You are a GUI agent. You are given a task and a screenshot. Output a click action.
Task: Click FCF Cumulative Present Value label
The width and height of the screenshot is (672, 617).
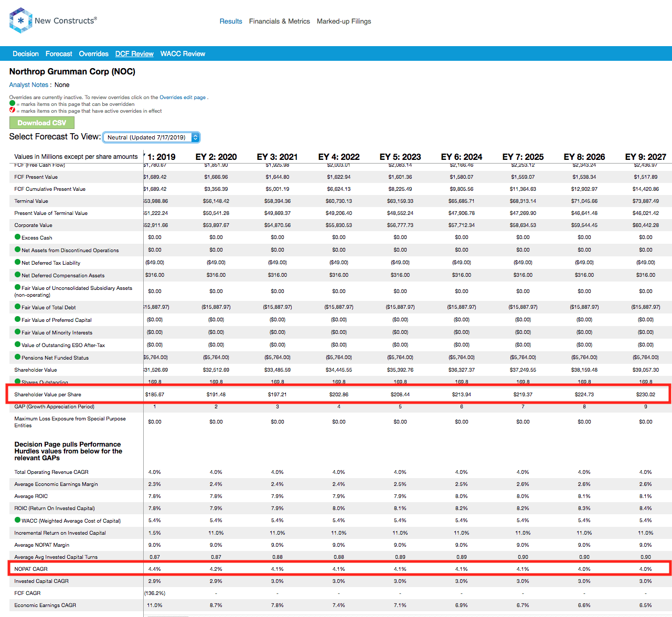(x=50, y=189)
